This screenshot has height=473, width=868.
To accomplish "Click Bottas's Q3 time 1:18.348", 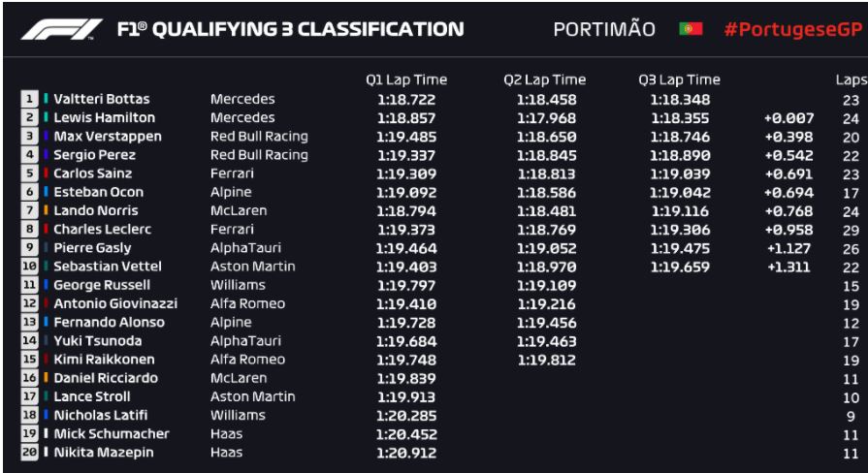I will tap(680, 99).
